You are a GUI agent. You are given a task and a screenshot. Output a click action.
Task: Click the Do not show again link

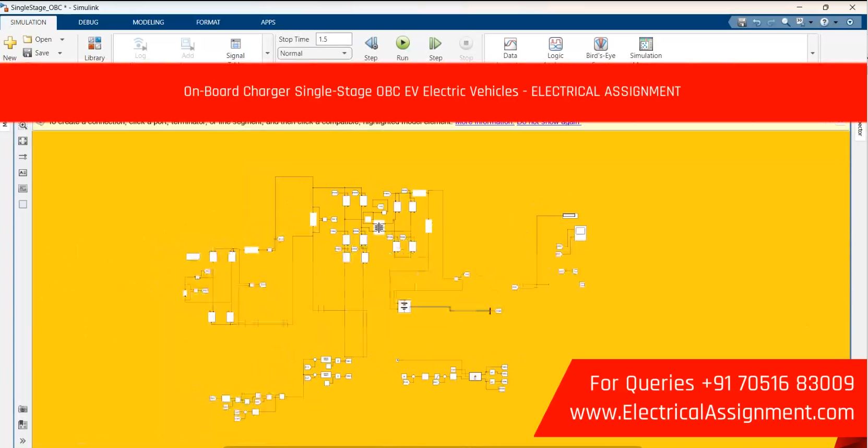(x=549, y=123)
